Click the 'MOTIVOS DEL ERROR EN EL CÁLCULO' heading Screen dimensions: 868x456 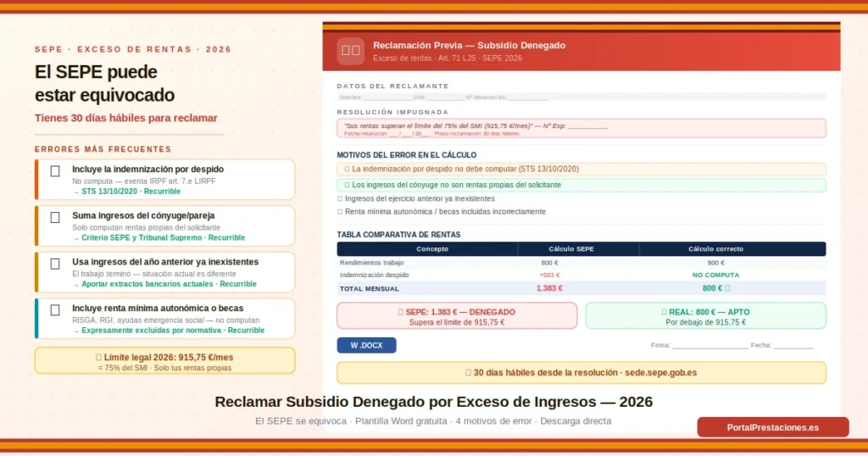pos(406,155)
